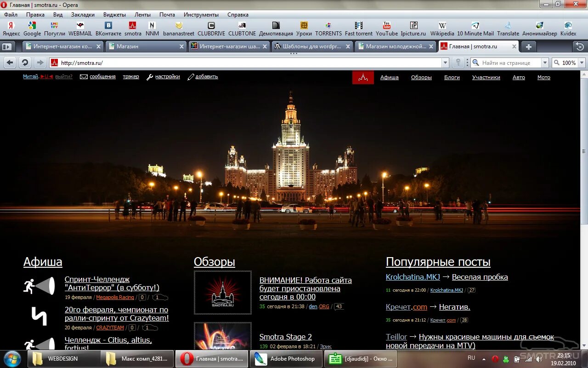Show hidden tray icons arrow
Screen dimensions: 588x368
[484, 358]
